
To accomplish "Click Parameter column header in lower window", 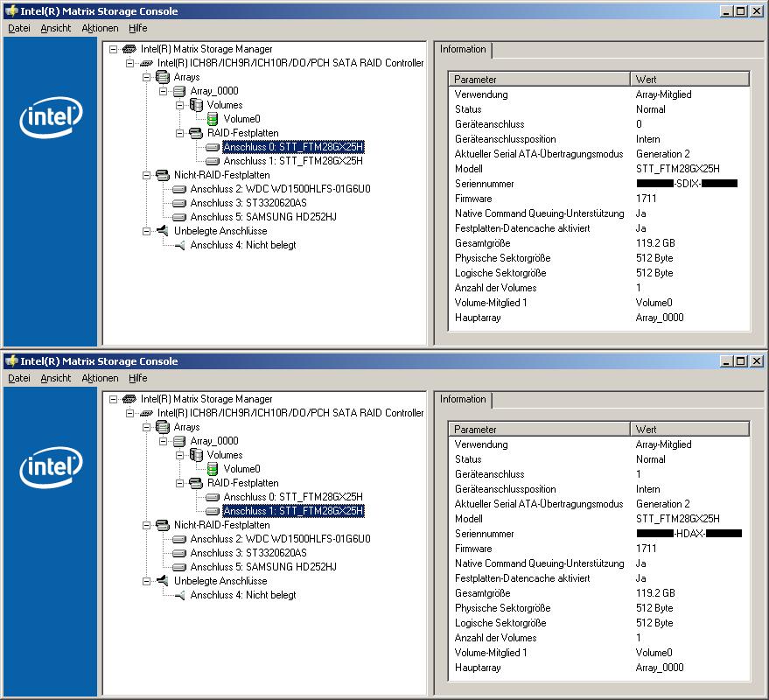I will tap(540, 430).
